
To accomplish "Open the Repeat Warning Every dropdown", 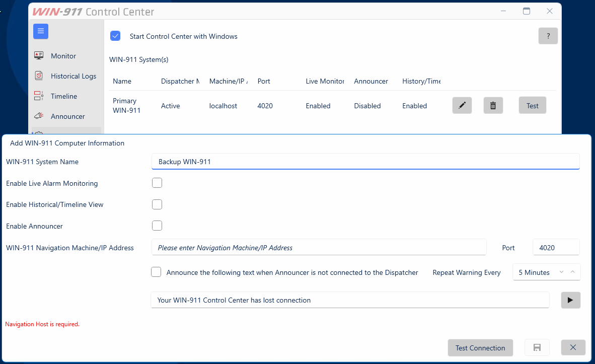I will 546,272.
